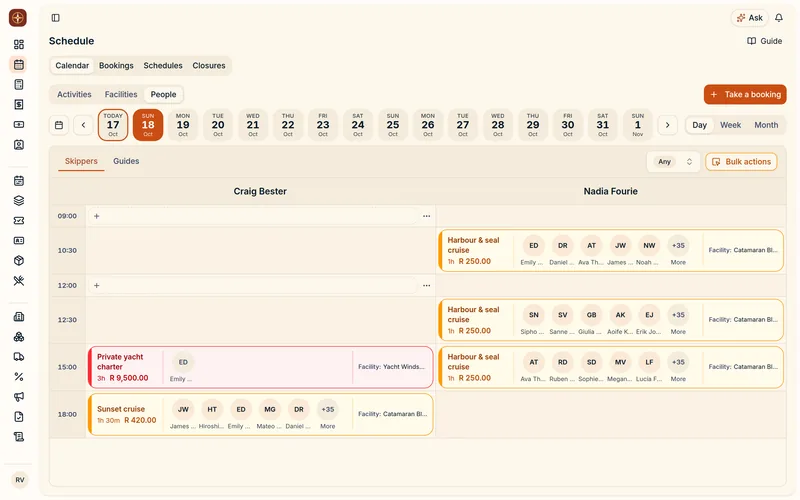800x500 pixels.
Task: Expand +35 More on 15:00 Harbour cruise
Action: 678,368
